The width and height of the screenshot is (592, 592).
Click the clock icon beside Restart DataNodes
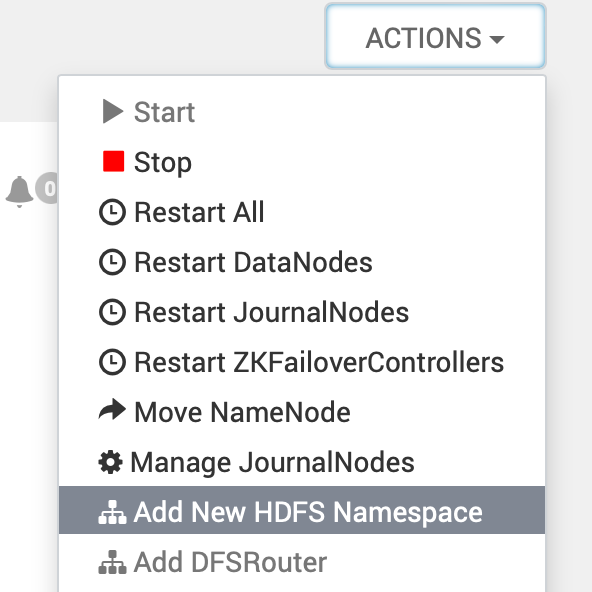pos(112,262)
